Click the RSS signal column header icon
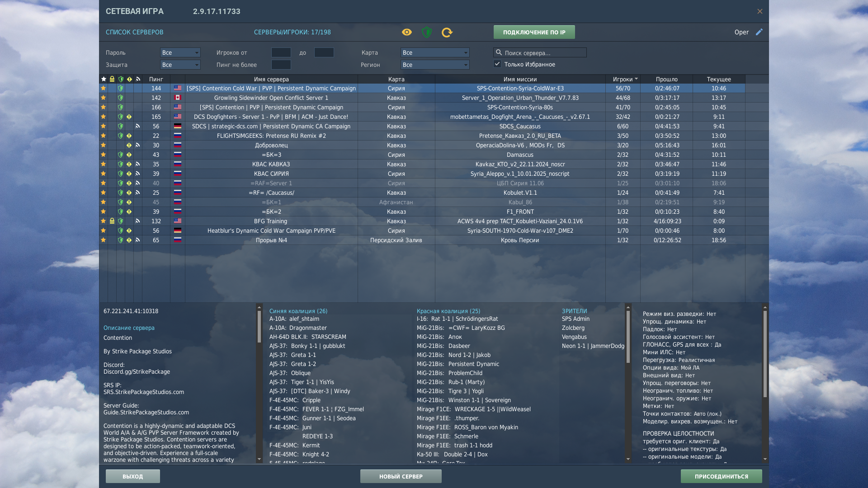Viewport: 868px width, 488px height. tap(138, 79)
